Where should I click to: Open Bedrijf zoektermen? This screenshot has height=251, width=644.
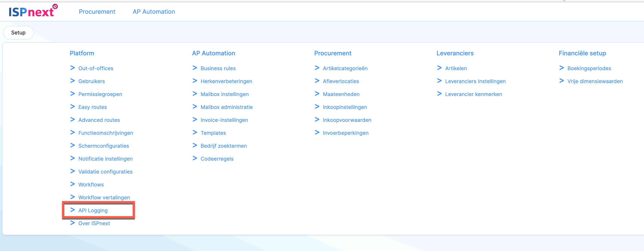point(224,146)
